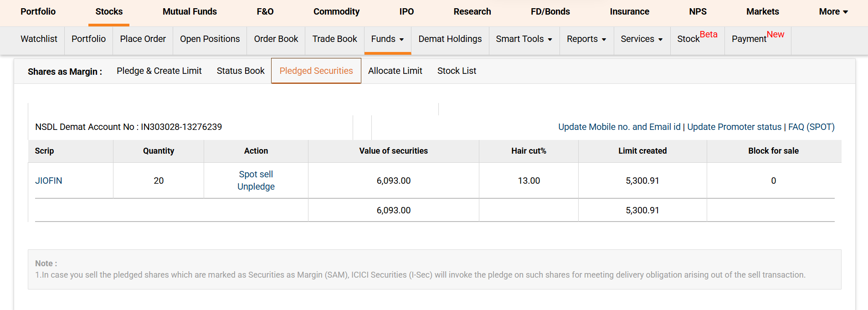Open Mutual Funds in top navigation
The height and width of the screenshot is (310, 868).
pos(190,12)
